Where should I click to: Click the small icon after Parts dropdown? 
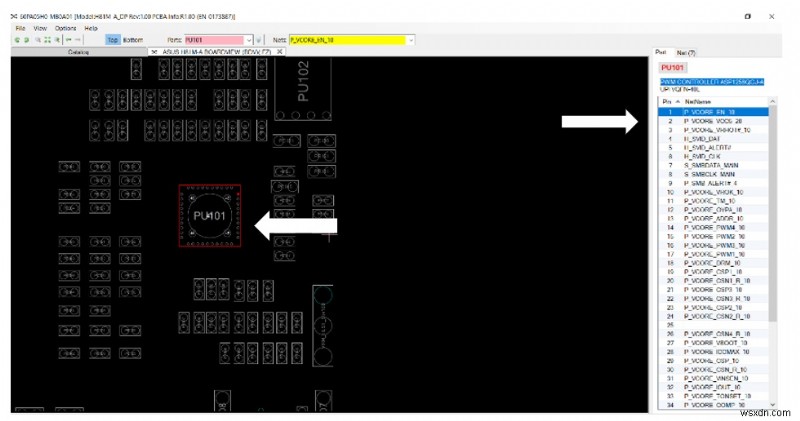259,40
